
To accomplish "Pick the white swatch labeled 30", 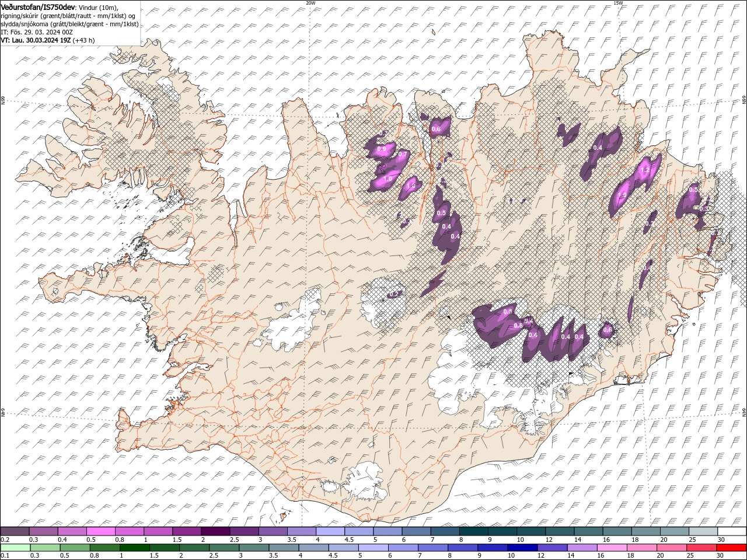I will point(732,531).
